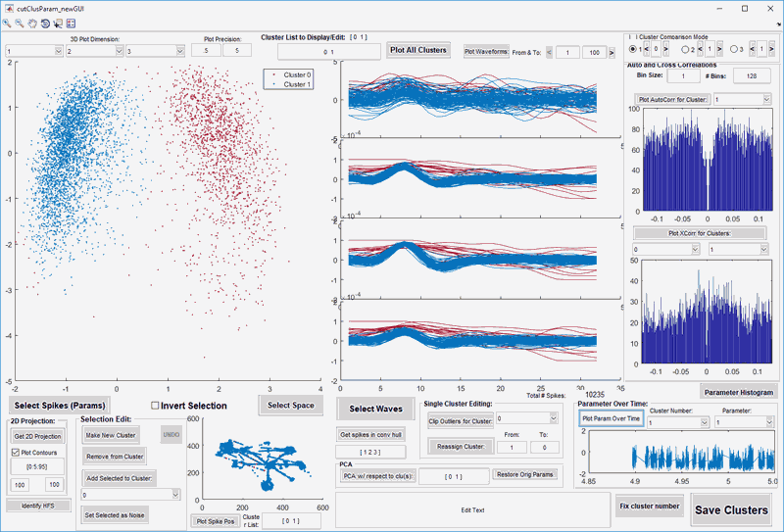Expand the Plot AutoCorr cluster dropdown
Viewport: 784px width, 532px height.
point(741,99)
